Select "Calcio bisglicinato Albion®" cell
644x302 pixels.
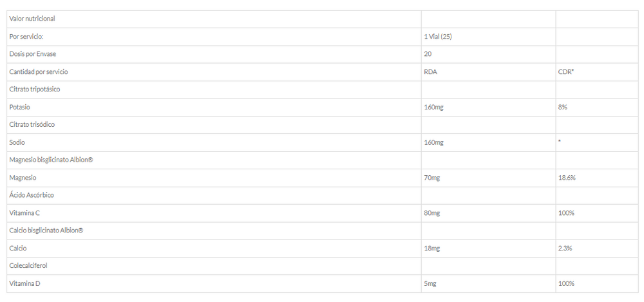[x=46, y=230]
